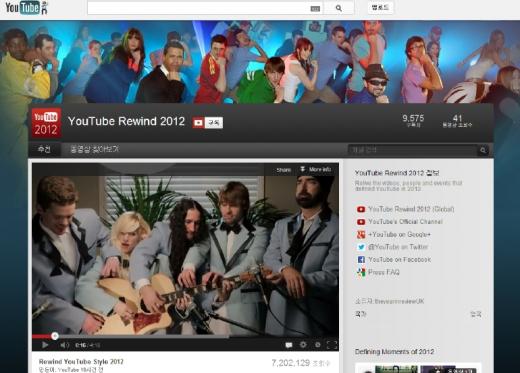520x373 pixels.
Task: Play the featured video
Action: tap(45, 345)
